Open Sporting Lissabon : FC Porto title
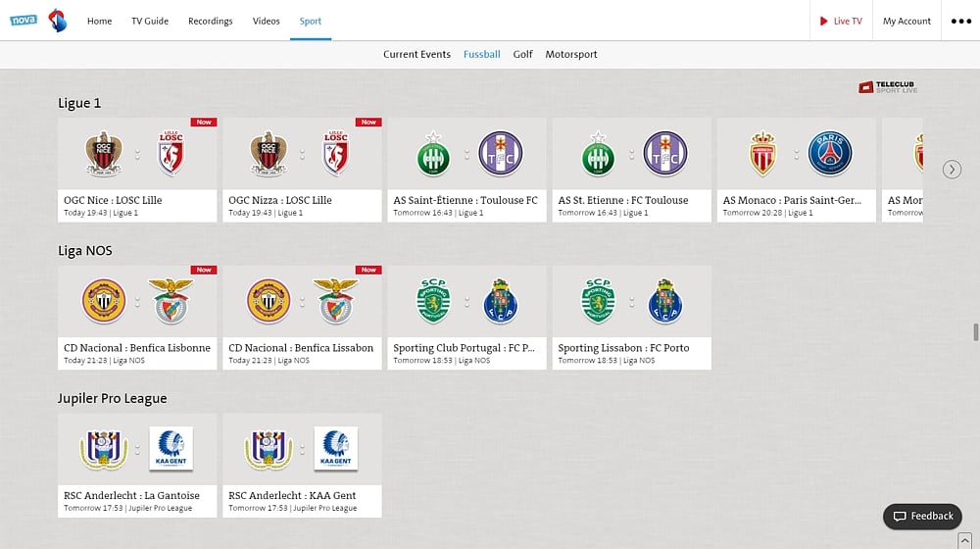This screenshot has height=549, width=980. coord(623,348)
